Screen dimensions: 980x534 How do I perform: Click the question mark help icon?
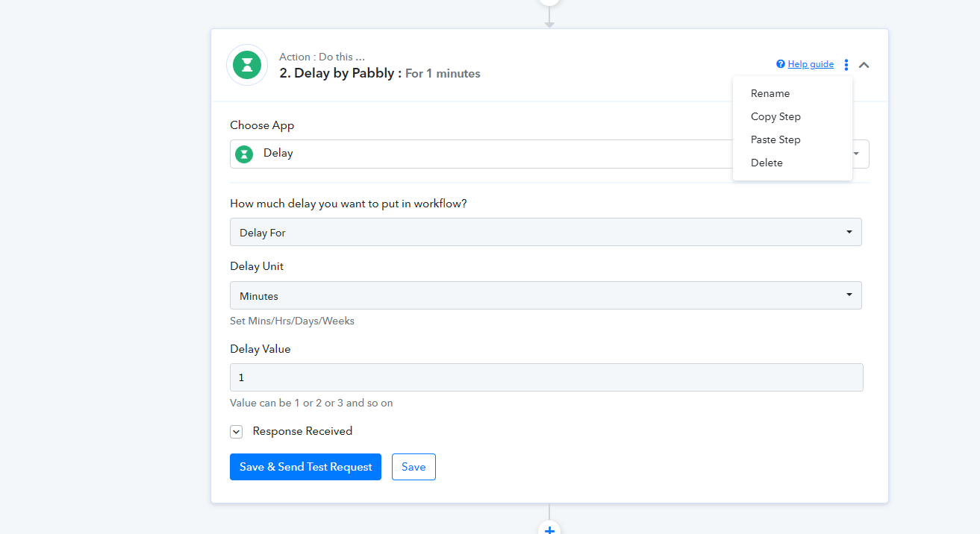[781, 64]
